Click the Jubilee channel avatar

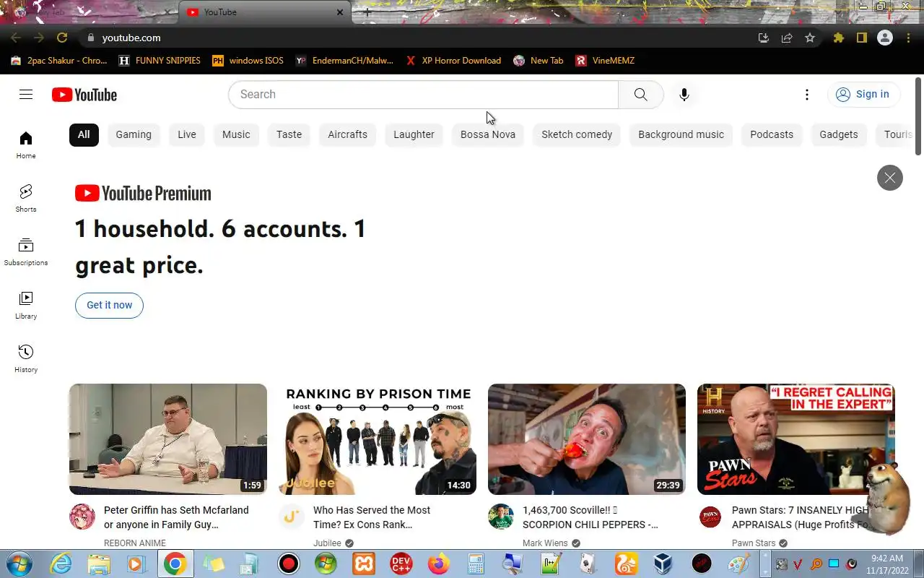[292, 517]
